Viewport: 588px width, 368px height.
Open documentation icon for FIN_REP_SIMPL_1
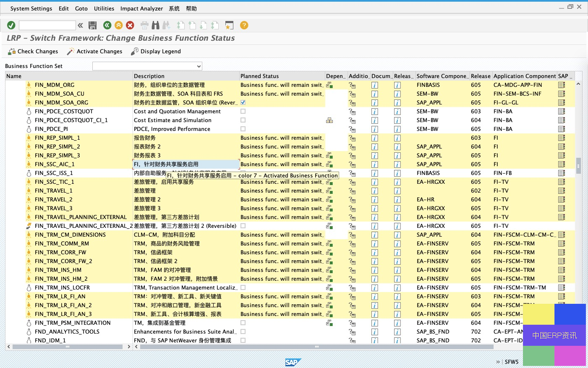coord(375,138)
